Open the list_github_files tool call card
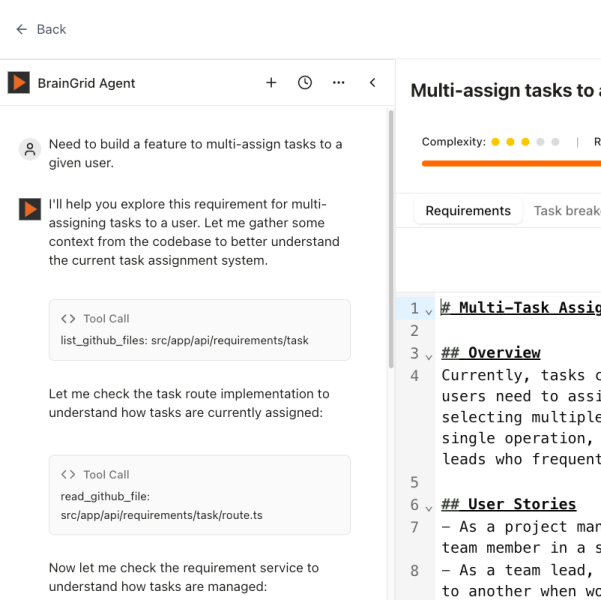 point(200,330)
